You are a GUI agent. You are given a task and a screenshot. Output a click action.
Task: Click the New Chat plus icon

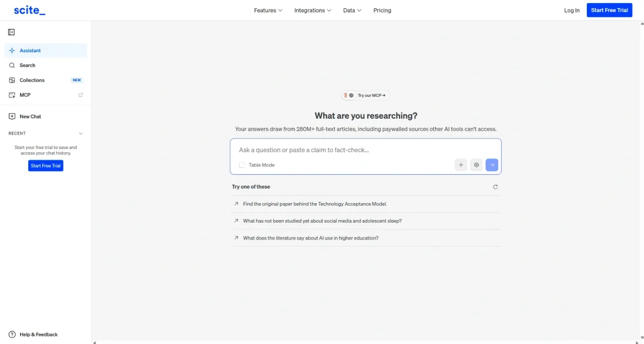click(12, 116)
